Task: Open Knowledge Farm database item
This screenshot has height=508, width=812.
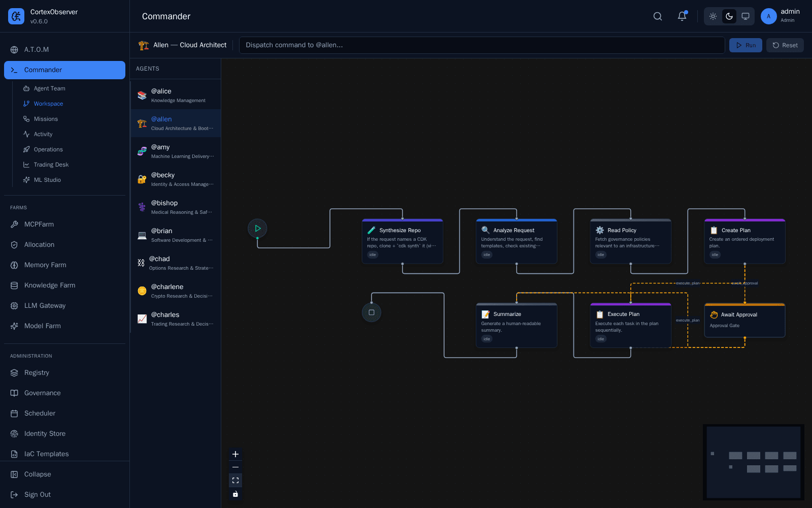Action: coord(64,285)
